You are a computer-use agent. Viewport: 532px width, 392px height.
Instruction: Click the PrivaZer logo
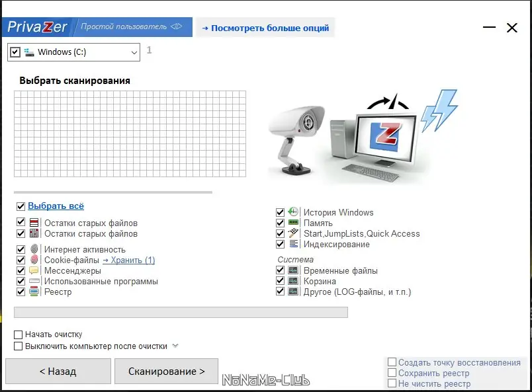pos(37,27)
